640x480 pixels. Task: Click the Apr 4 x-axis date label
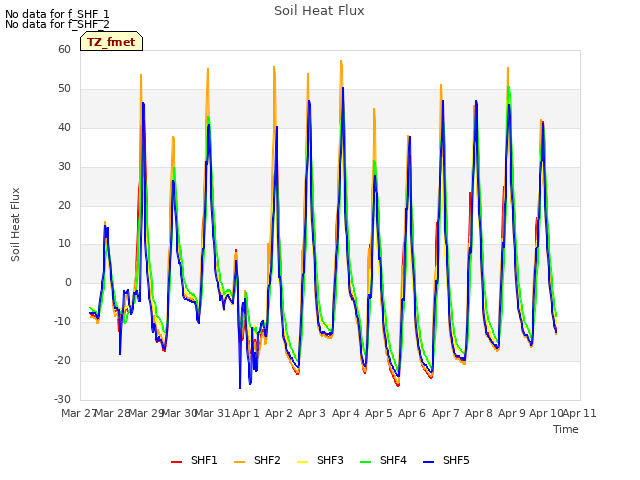346,413
